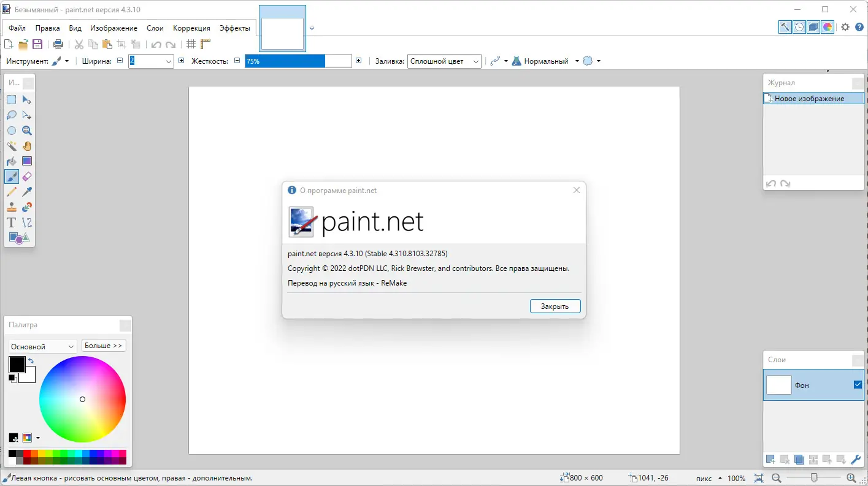This screenshot has height=486, width=868.
Task: Select the Shapes tool
Action: pos(19,238)
